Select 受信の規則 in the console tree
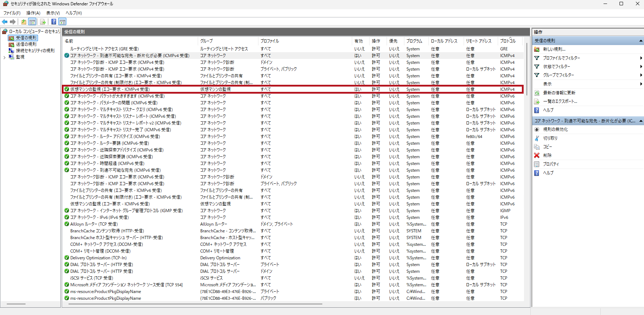The image size is (644, 315). click(26, 38)
